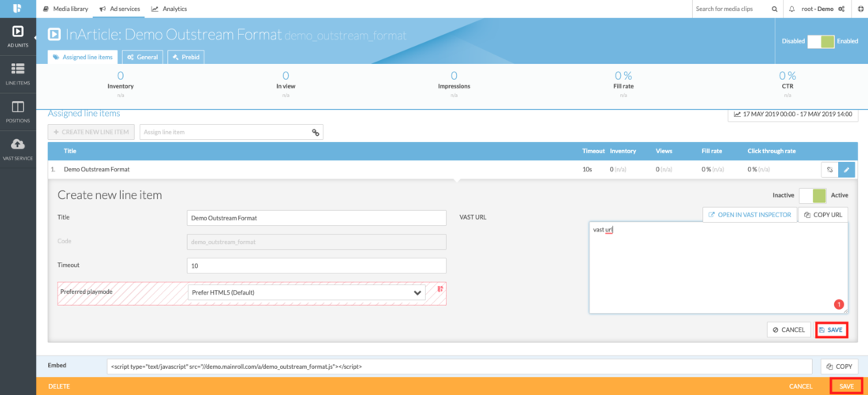Screen dimensions: 868x395
Task: Open the Line Items sidebar section
Action: pos(17,73)
